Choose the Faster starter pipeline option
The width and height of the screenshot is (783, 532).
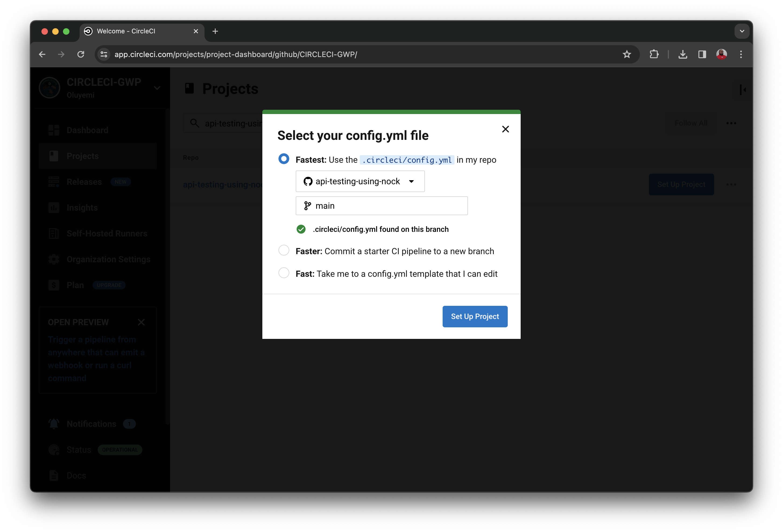[284, 250]
